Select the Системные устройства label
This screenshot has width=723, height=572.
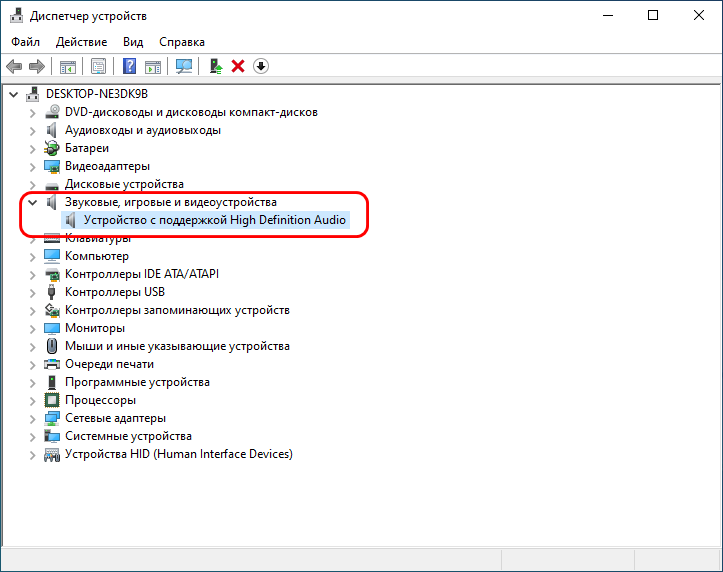pyautogui.click(x=128, y=436)
